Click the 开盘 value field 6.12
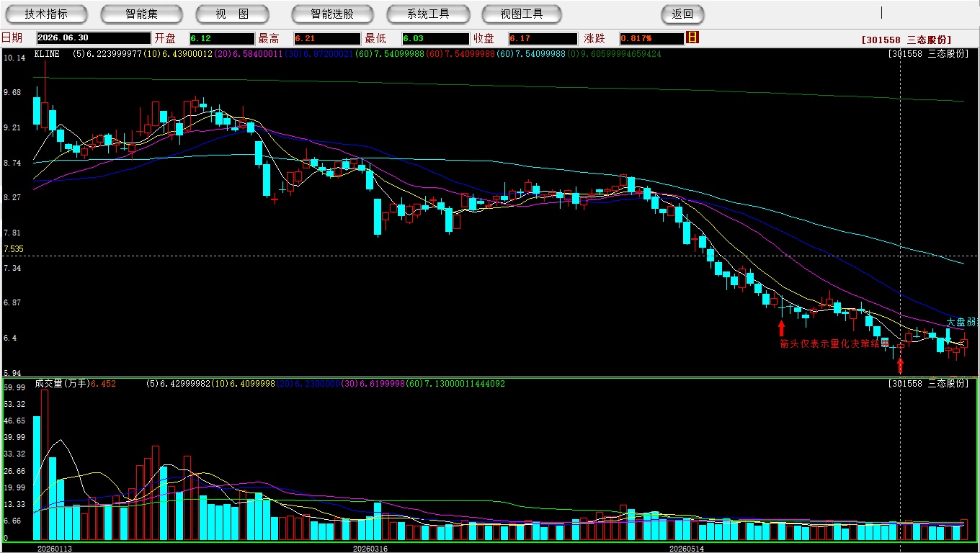The width and height of the screenshot is (980, 553). (222, 38)
